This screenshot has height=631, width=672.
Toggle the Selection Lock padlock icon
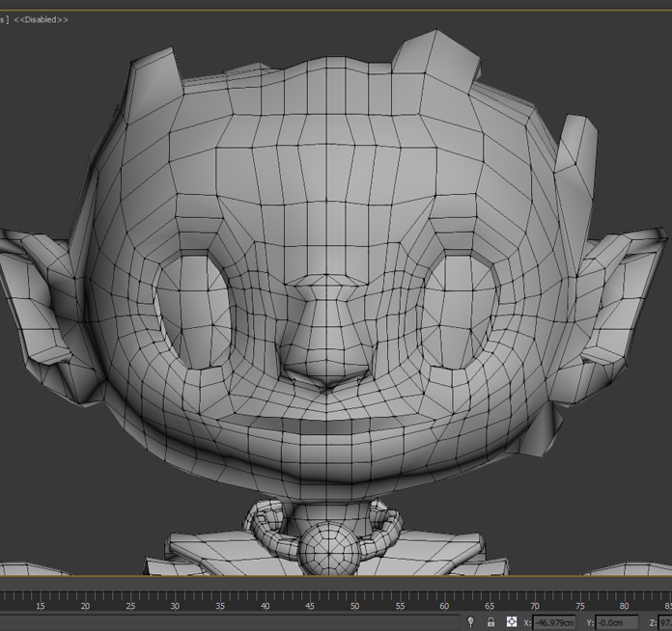pos(490,622)
